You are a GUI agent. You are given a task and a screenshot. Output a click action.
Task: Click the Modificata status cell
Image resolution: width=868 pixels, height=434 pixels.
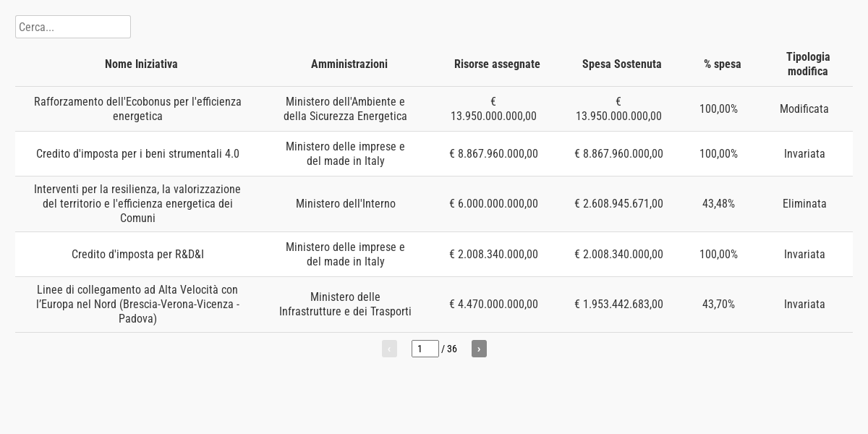(x=804, y=109)
